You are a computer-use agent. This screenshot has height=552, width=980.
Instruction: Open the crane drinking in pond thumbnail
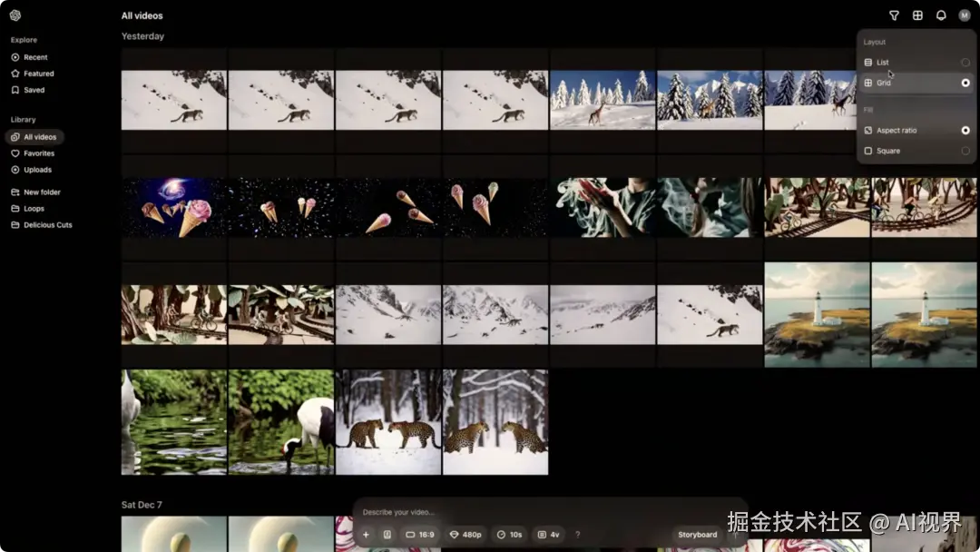(281, 422)
